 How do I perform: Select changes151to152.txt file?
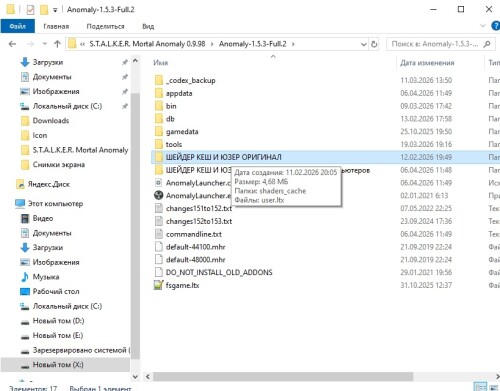point(199,208)
